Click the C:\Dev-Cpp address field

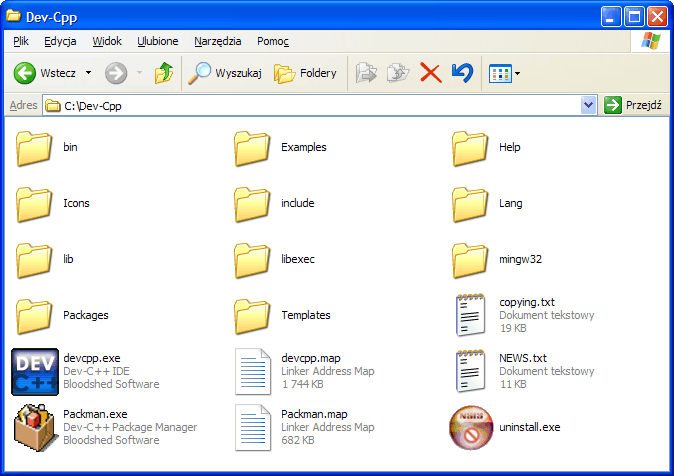(300, 105)
